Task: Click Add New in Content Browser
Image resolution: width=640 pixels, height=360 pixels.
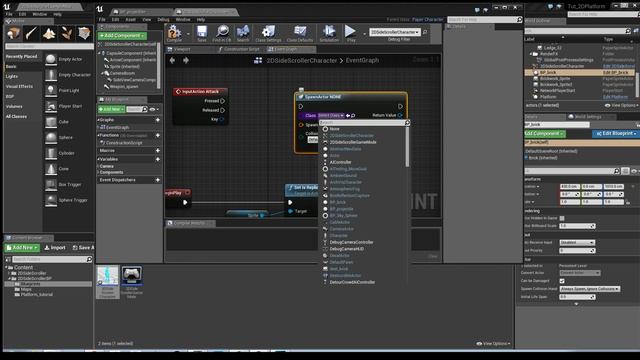Action: [x=22, y=248]
